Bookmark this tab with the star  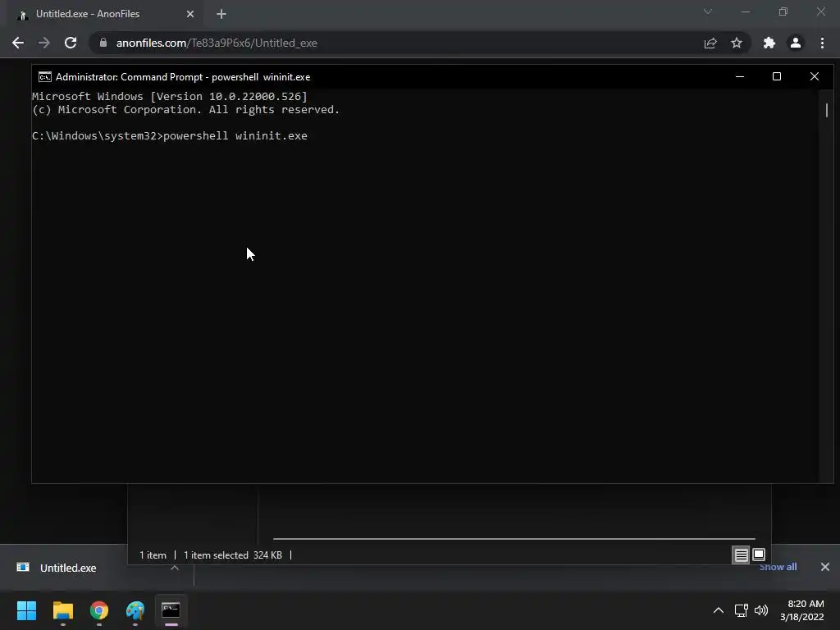point(737,43)
